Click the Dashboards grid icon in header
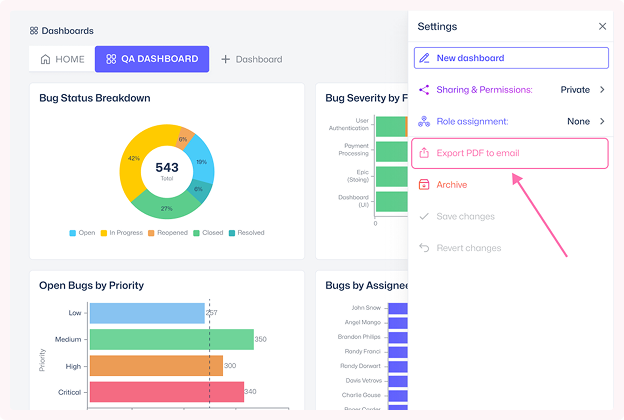Viewport: 624px width, 420px height. pos(34,31)
